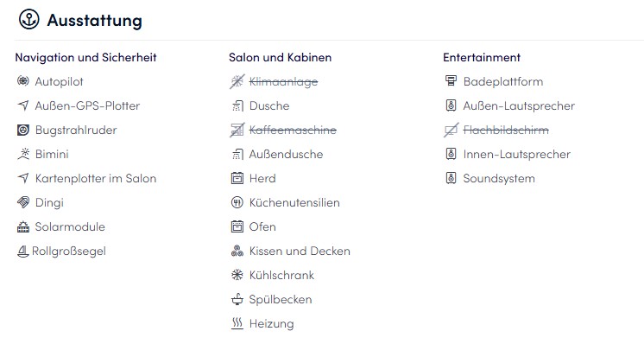Click the Außen-Lautsprecher speaker icon
The image size is (644, 363).
coord(451,106)
